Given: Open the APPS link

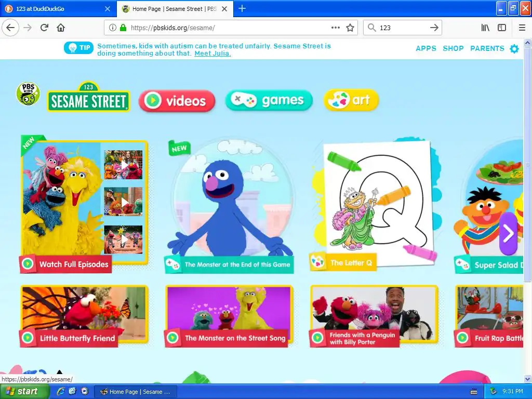Looking at the screenshot, I should 426,48.
